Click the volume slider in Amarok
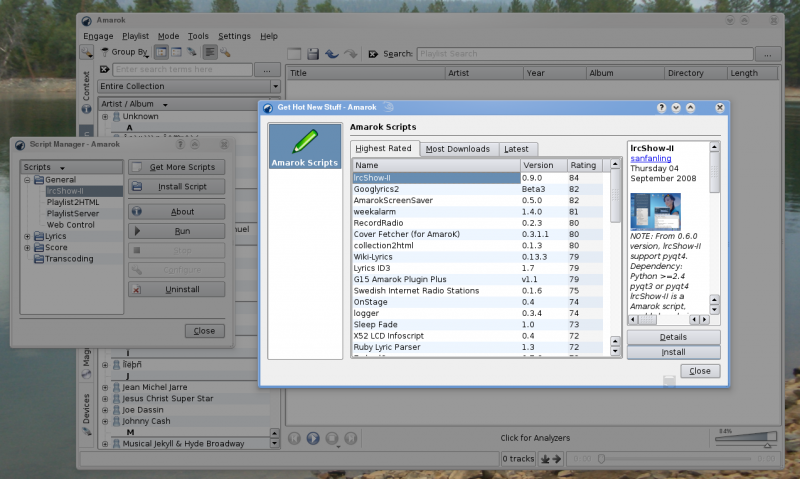Viewport: 800px width, 479px height. pos(746,438)
